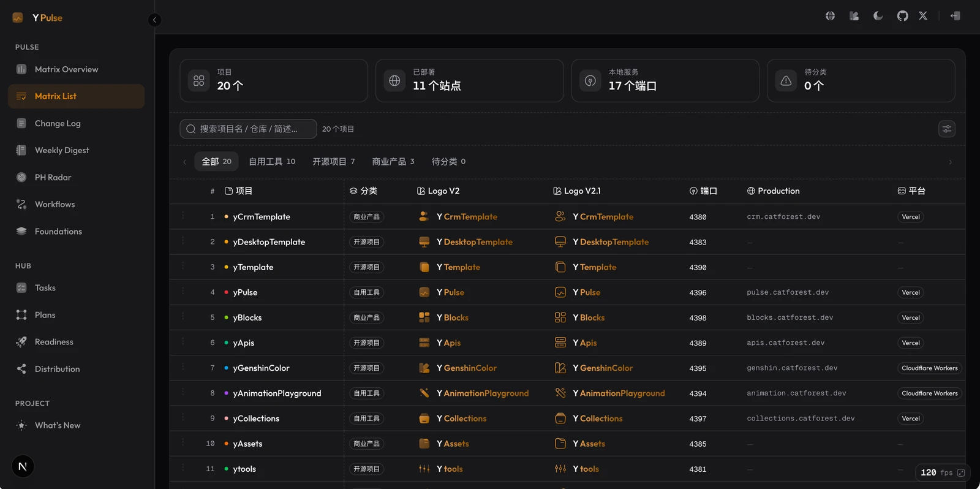Click the Distribution share icon
Viewport: 980px width, 489px height.
pyautogui.click(x=21, y=369)
